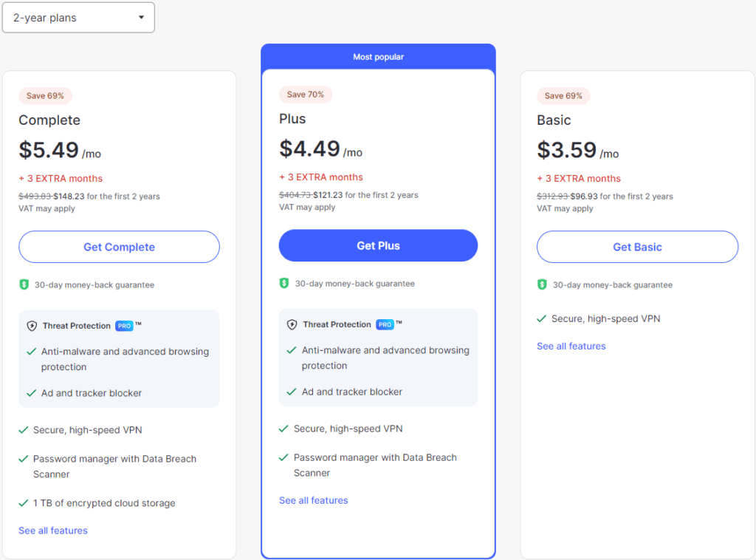Click VAT may apply in Plus plan

(307, 207)
